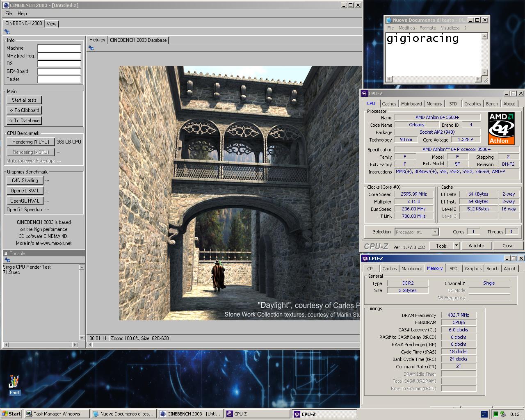525x420 pixels.
Task: Switch to CINEBENCH 2003 taskbar item
Action: 190,414
